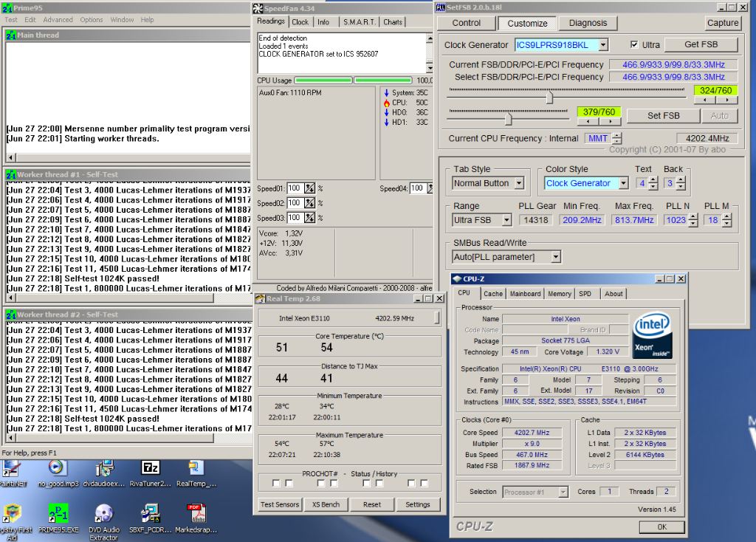This screenshot has width=756, height=542.
Task: Adjust the Text color number stepper
Action: [x=653, y=183]
